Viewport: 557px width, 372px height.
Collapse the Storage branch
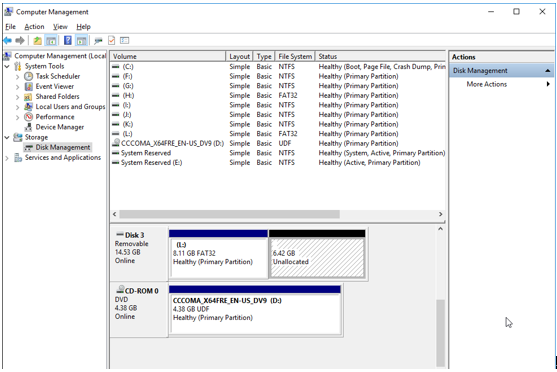tap(7, 137)
